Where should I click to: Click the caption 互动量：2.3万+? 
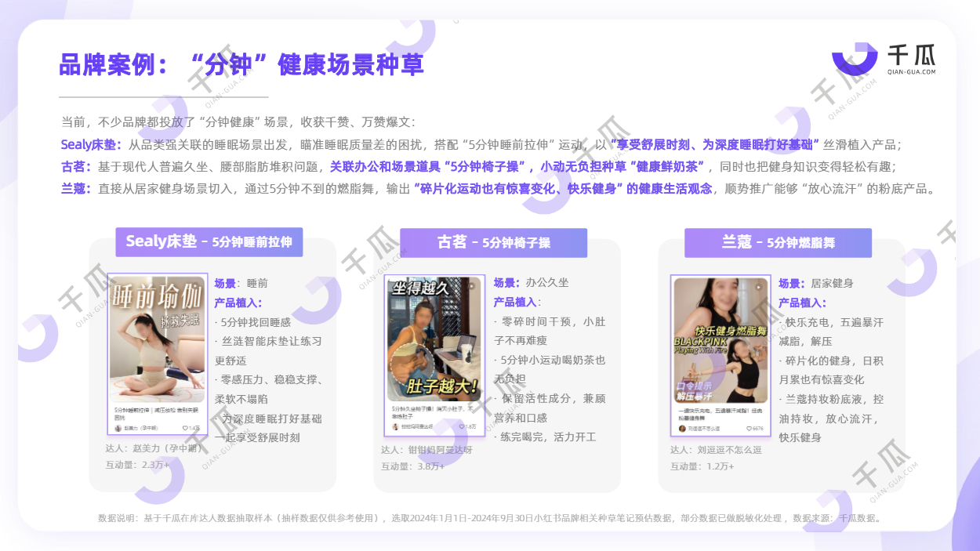tap(138, 465)
